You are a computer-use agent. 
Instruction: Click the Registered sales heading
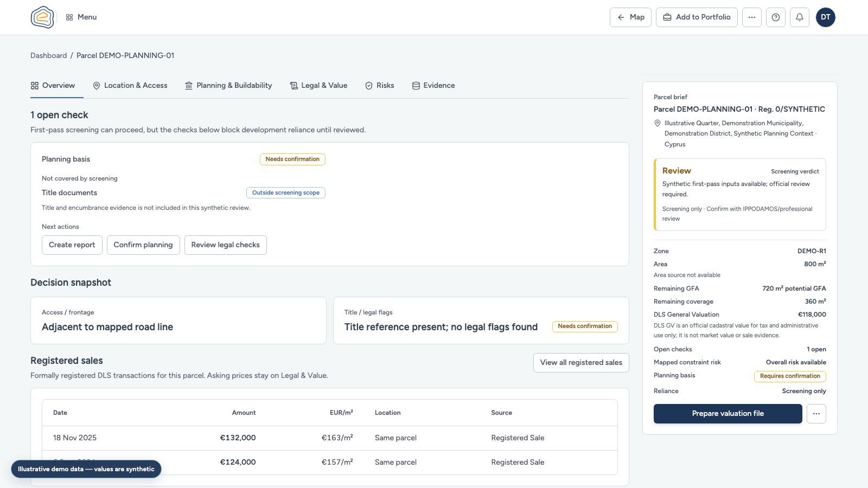pos(67,361)
